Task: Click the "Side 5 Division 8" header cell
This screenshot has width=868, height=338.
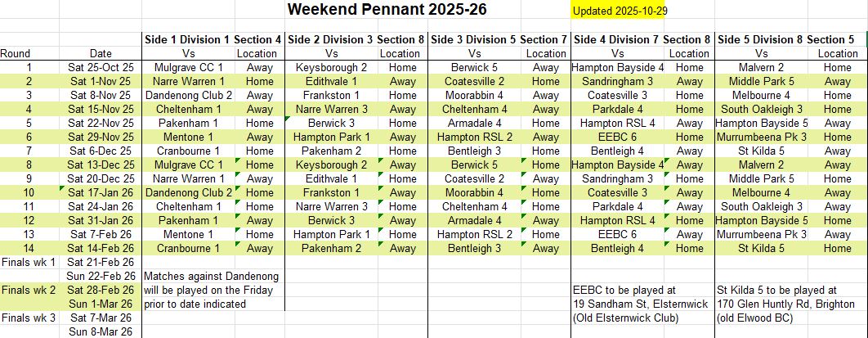Action: 759,39
